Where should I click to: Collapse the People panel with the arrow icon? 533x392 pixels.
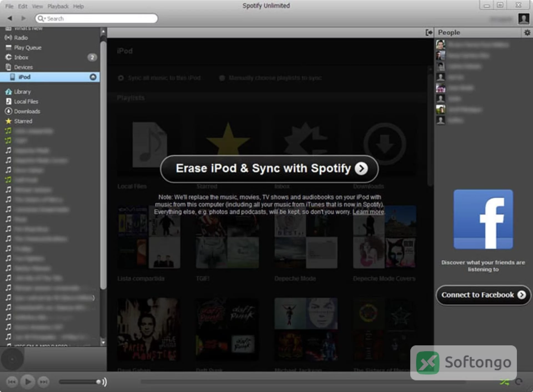click(429, 32)
